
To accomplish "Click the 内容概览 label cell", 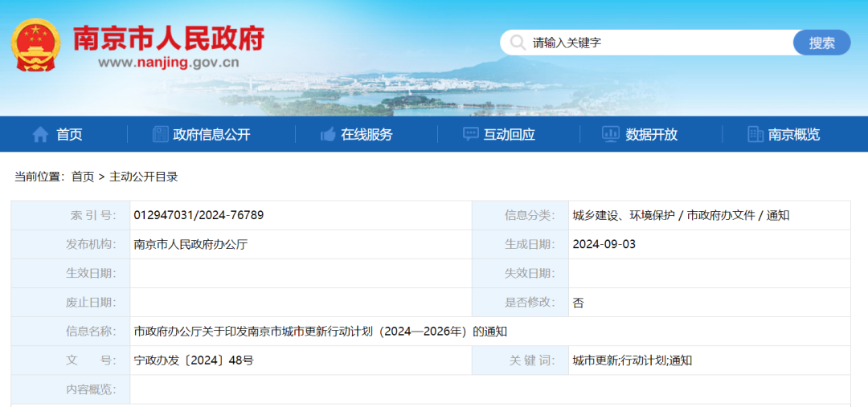I will pyautogui.click(x=70, y=389).
